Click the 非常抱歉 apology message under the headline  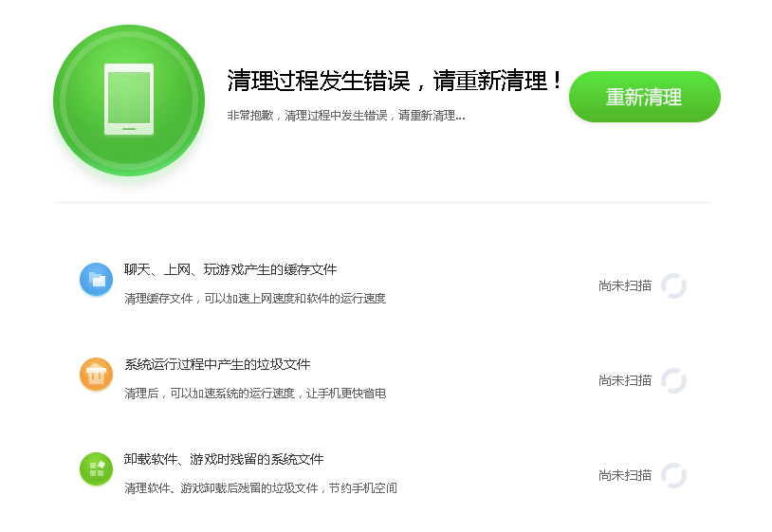345,116
